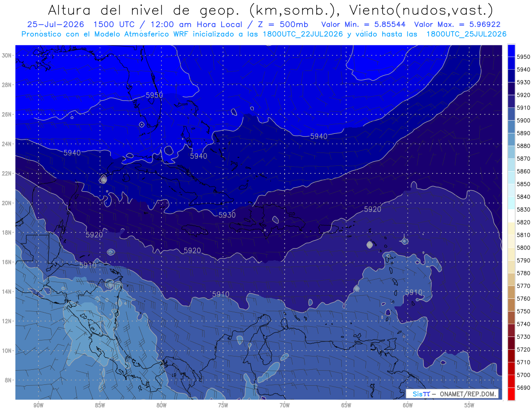This screenshot has height=411, width=532.
Task: Click the 20N latitude axis label
Action: 8,203
